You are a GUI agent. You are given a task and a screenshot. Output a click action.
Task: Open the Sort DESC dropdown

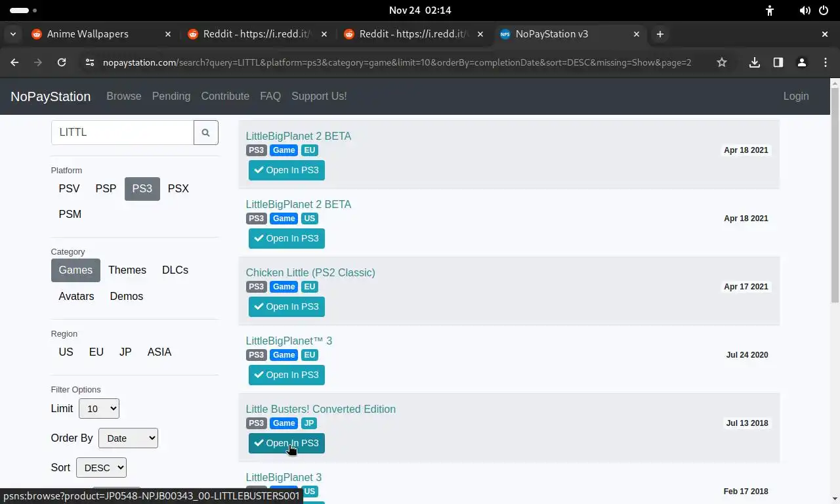[101, 467]
